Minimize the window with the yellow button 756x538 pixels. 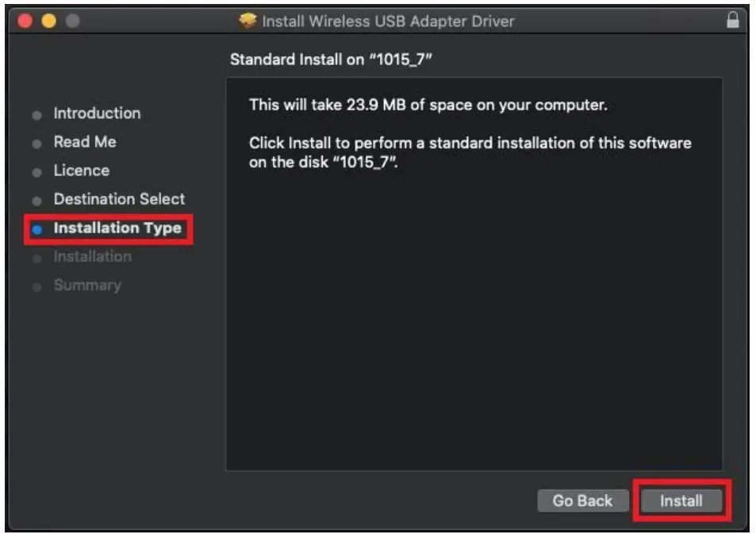[x=49, y=21]
